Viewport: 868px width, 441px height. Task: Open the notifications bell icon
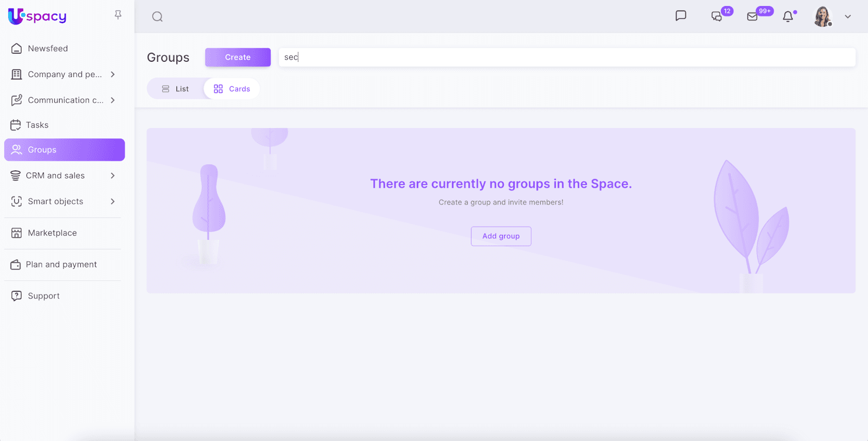click(788, 16)
